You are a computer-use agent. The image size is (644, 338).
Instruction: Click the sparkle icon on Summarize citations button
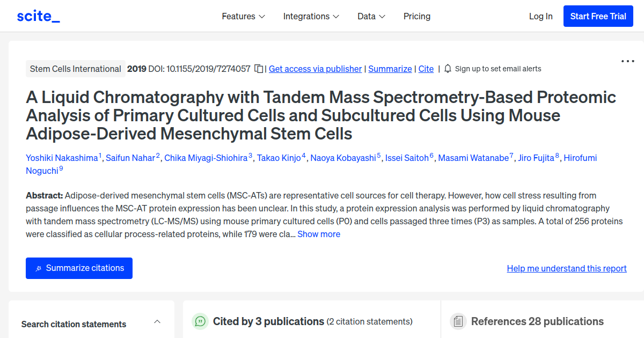click(38, 268)
